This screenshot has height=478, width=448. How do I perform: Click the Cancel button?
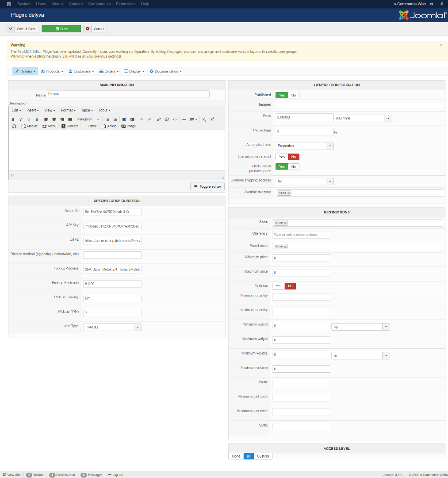pyautogui.click(x=95, y=29)
